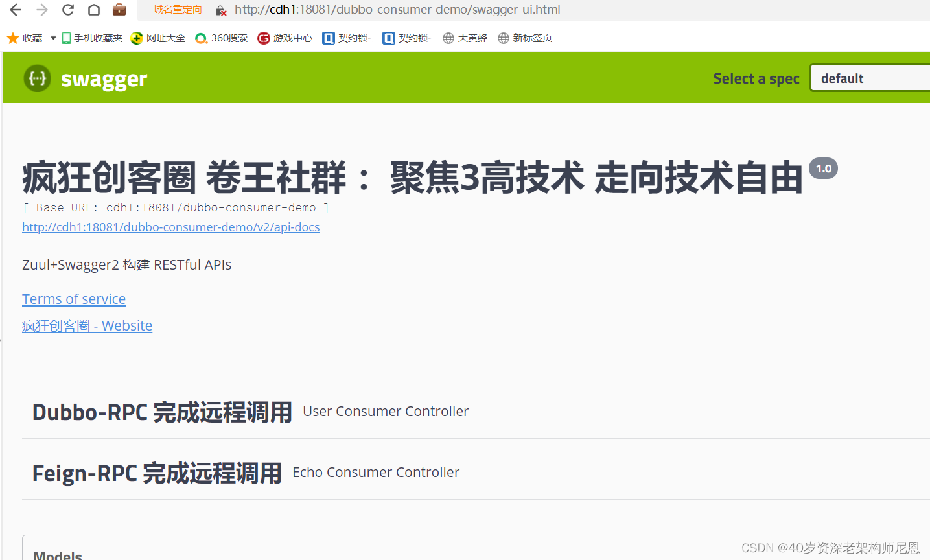Open the 新标签页 bookmark
This screenshot has height=560, width=930.
[525, 38]
